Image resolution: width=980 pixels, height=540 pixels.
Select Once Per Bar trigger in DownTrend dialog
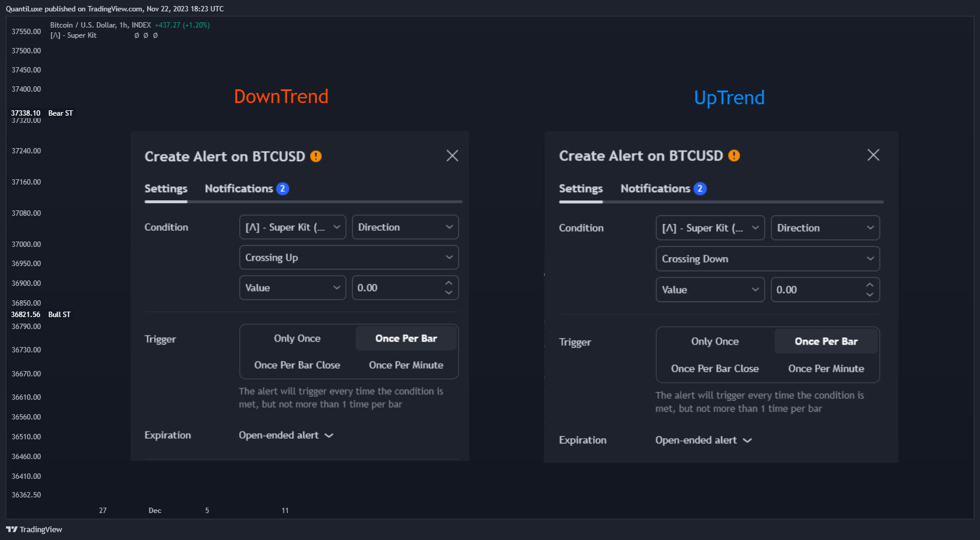click(406, 339)
